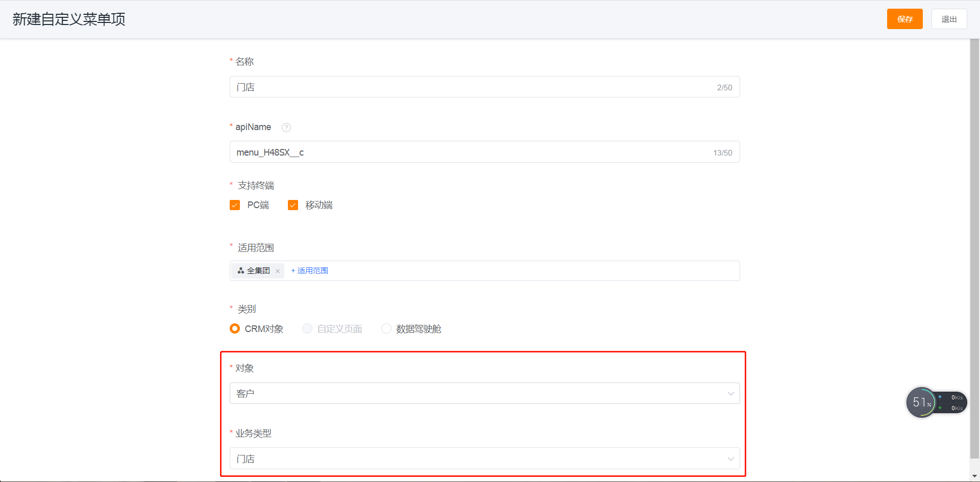Select the CRM对象 radio button
980x482 pixels.
tap(235, 328)
